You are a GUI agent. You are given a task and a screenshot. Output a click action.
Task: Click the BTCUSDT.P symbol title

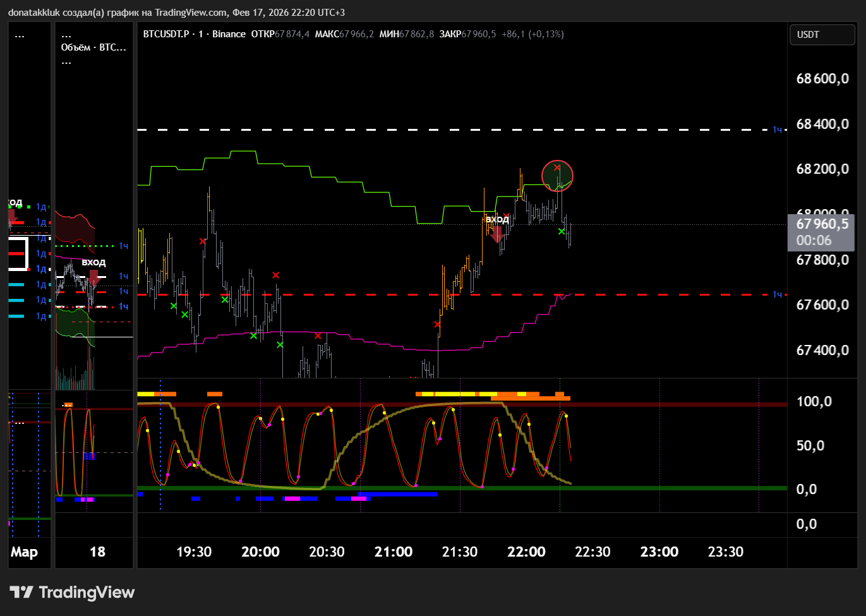pyautogui.click(x=165, y=34)
